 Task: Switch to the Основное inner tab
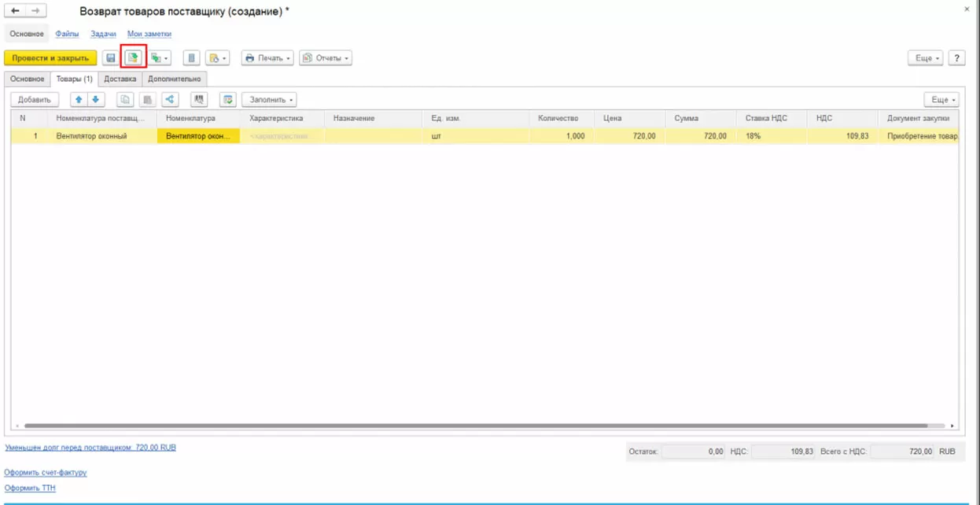coord(28,79)
